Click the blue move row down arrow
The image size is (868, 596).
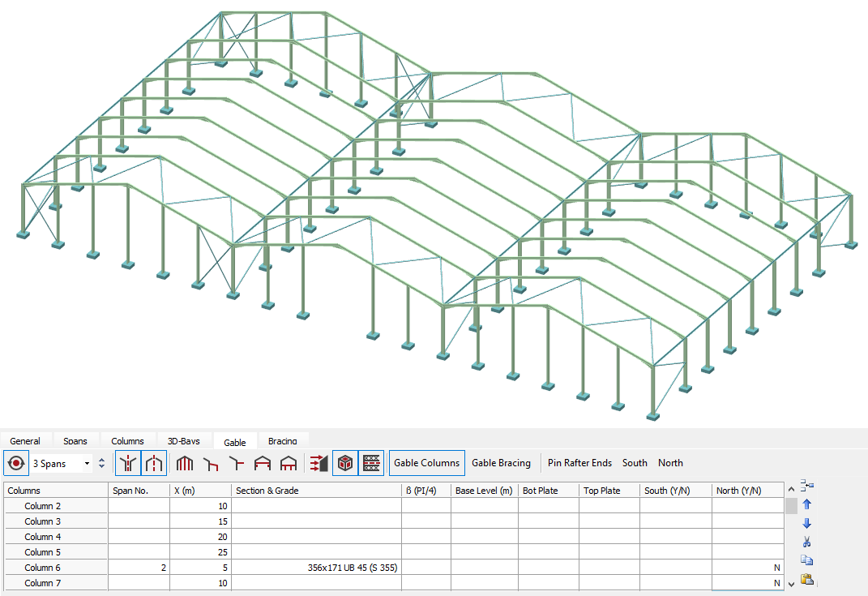pos(806,523)
